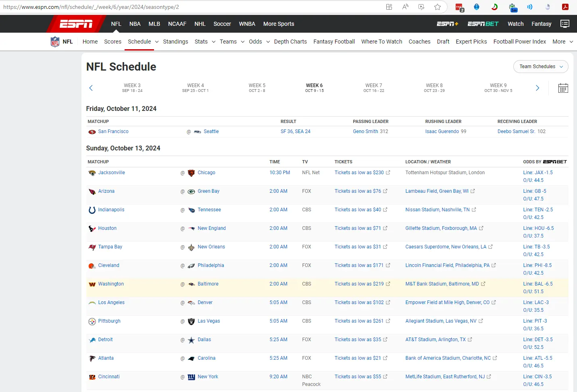
Task: Open the ESPN+ logo link
Action: click(448, 24)
